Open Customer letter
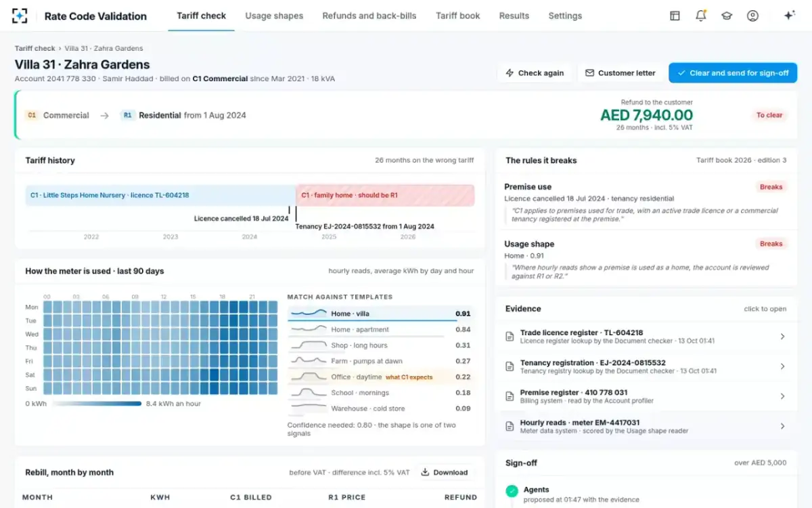Image resolution: width=812 pixels, height=508 pixels. tap(620, 72)
